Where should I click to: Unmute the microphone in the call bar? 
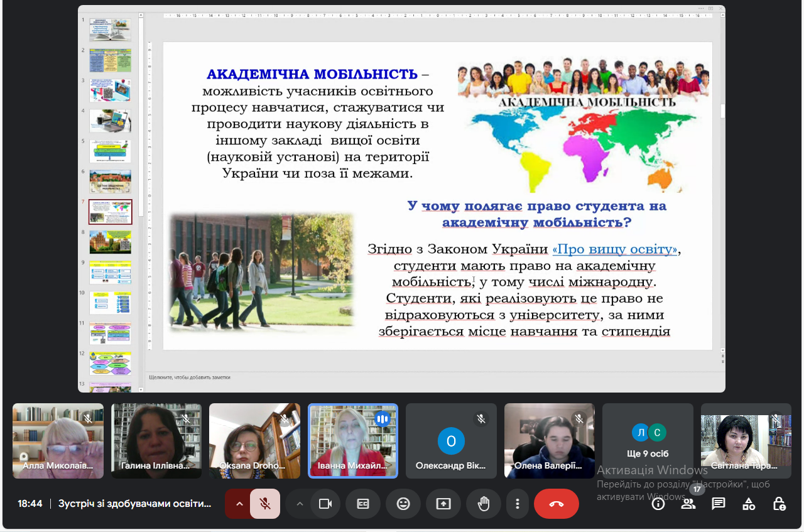click(265, 504)
